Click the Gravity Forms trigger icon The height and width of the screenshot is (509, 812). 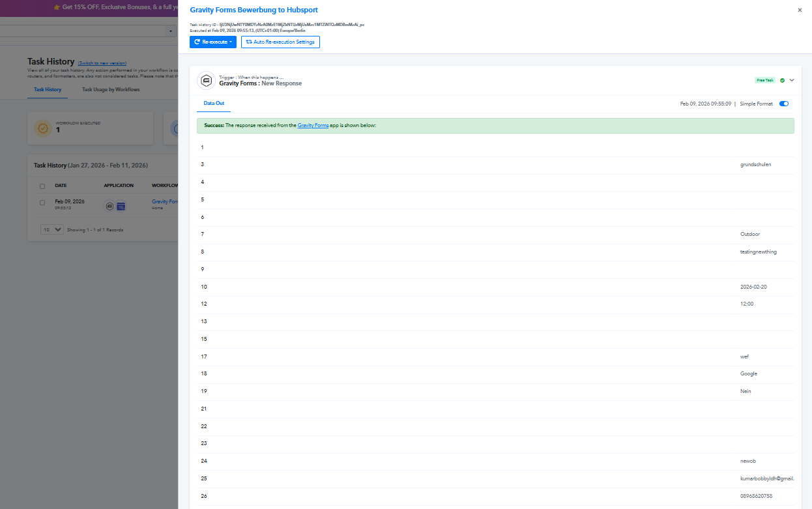[x=207, y=80]
